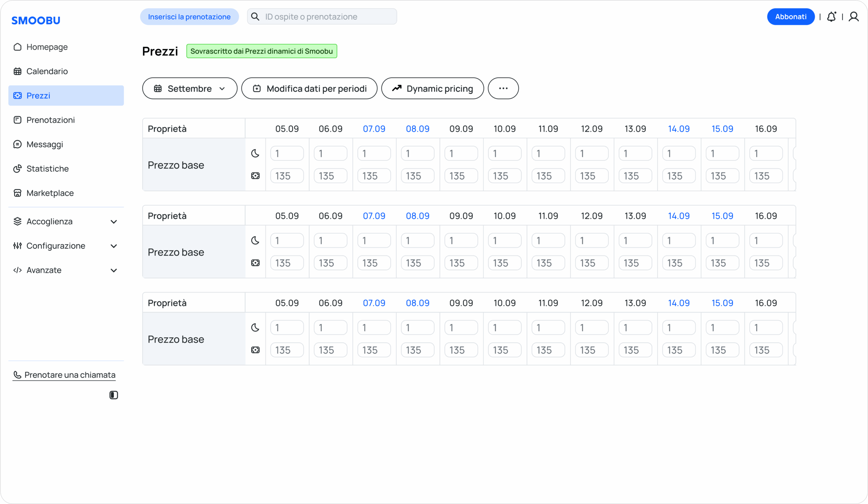
Task: Click the search magnifier icon
Action: click(255, 17)
